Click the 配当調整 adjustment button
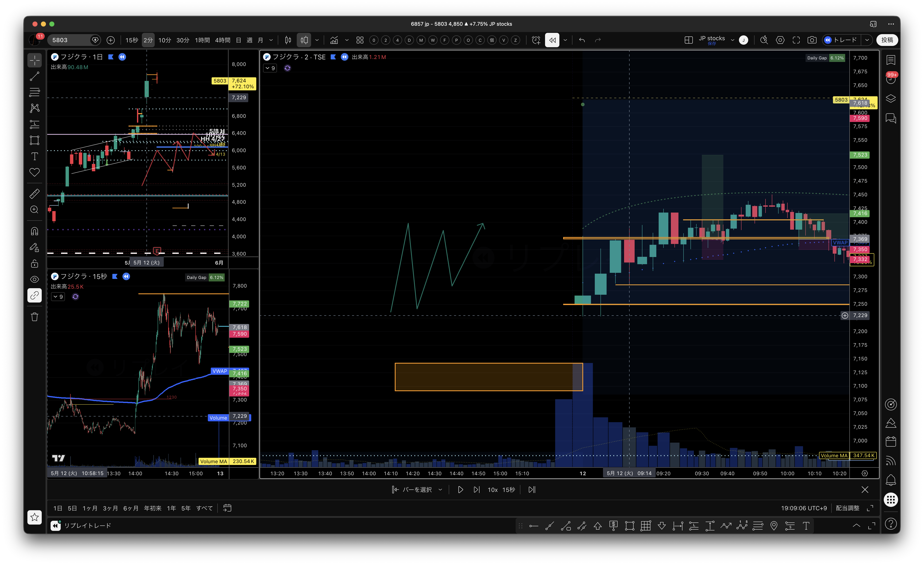This screenshot has width=924, height=565. (847, 508)
